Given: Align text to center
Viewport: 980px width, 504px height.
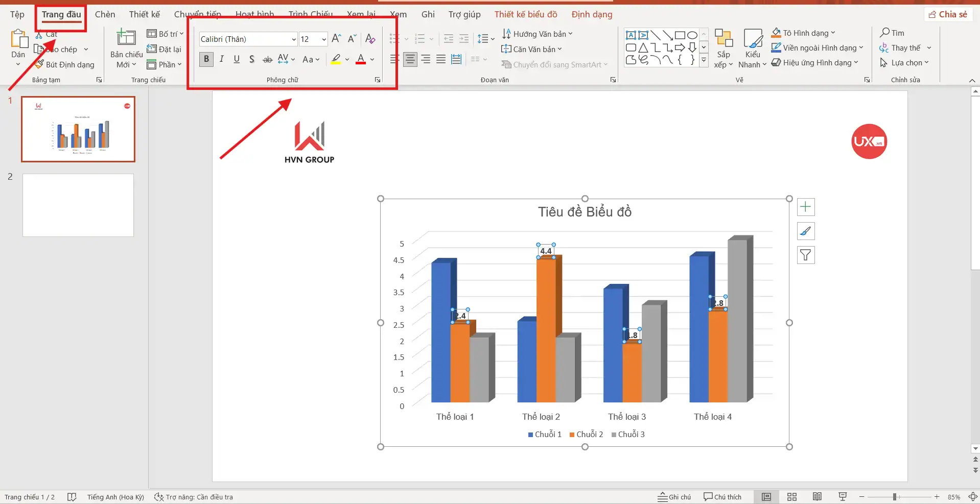Looking at the screenshot, I should (410, 59).
